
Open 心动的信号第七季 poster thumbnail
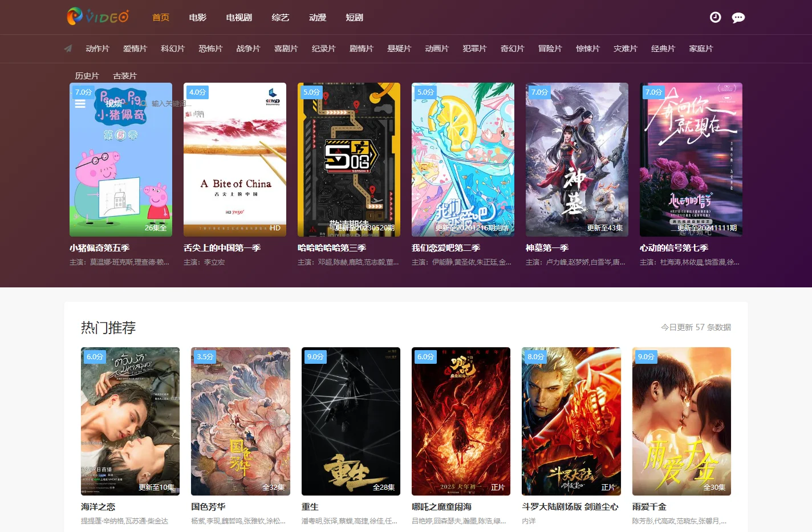coord(691,160)
